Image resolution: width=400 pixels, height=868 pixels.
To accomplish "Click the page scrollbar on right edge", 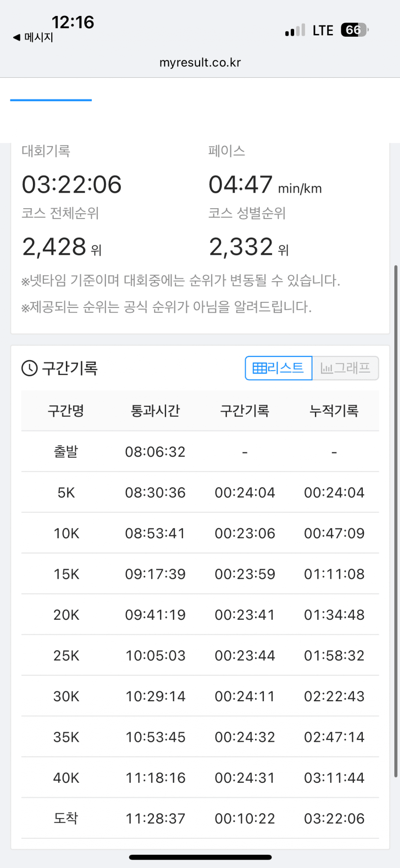I will point(396,518).
